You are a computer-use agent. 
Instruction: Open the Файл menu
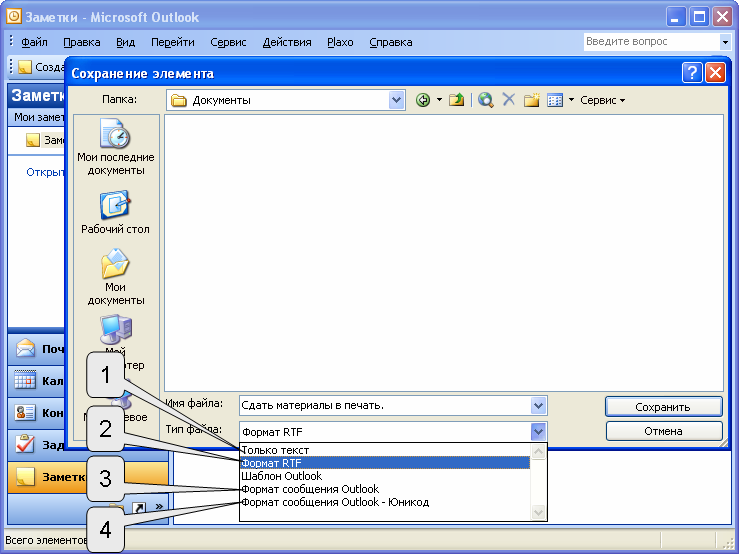34,42
